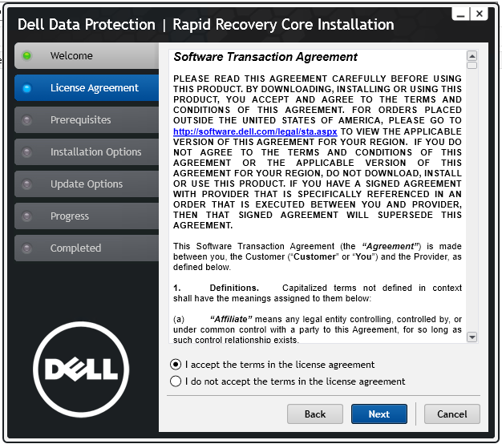Image resolution: width=502 pixels, height=448 pixels.
Task: Cancel the installation with the Cancel button
Action: (x=452, y=414)
